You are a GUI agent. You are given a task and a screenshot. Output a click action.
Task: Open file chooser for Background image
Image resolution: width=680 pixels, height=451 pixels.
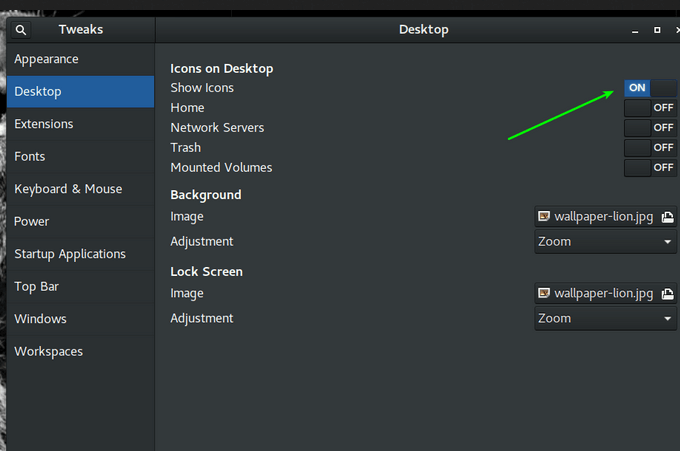667,216
